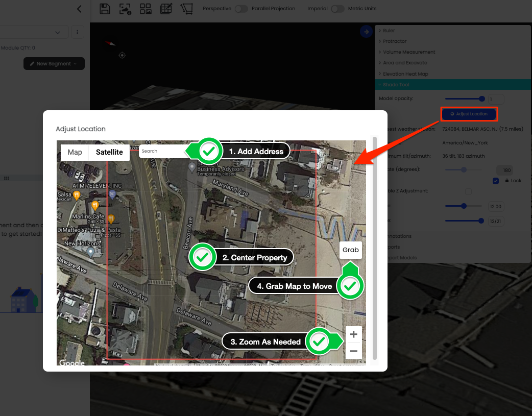This screenshot has width=532, height=416.
Task: Adjust the rotate degrees slider
Action: coord(464,169)
